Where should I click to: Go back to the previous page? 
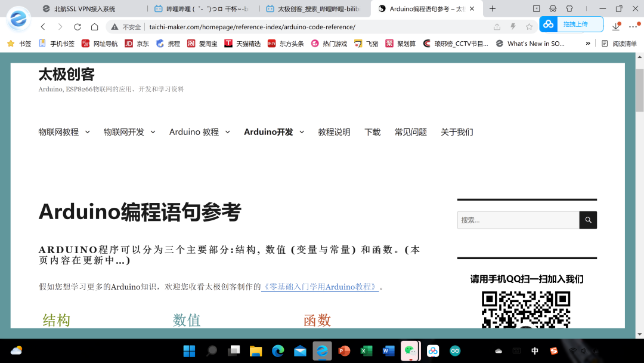(x=43, y=27)
